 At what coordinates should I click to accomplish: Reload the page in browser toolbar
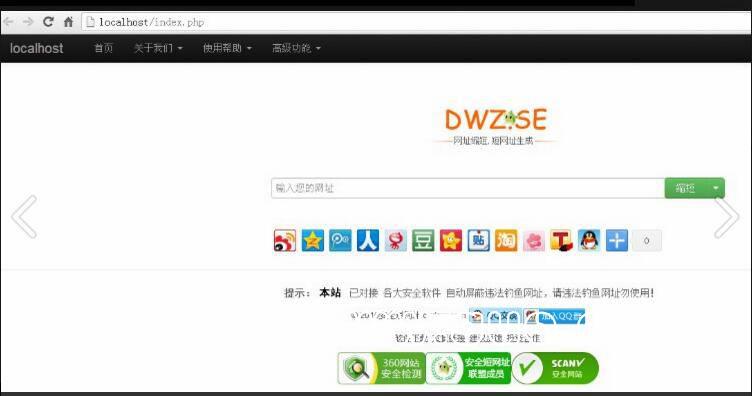coord(48,22)
